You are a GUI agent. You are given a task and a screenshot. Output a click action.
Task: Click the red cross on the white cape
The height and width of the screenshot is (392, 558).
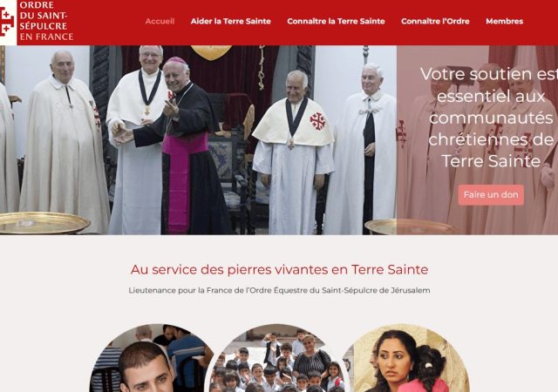tap(317, 121)
